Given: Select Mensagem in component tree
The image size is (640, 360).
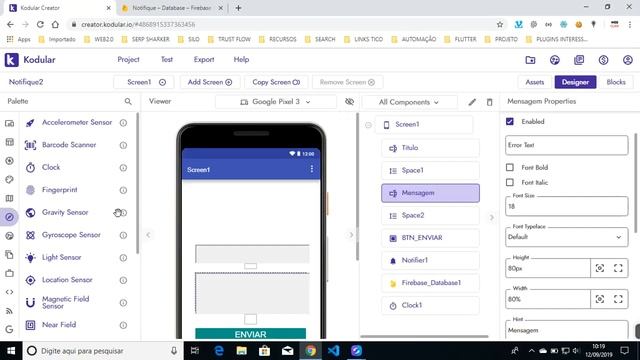Looking at the screenshot, I should [x=430, y=193].
